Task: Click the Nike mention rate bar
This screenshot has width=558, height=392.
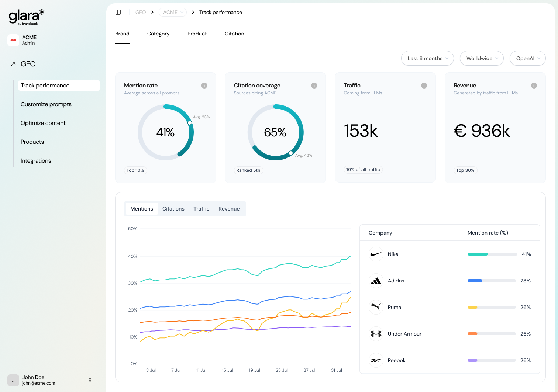Action: [x=492, y=254]
